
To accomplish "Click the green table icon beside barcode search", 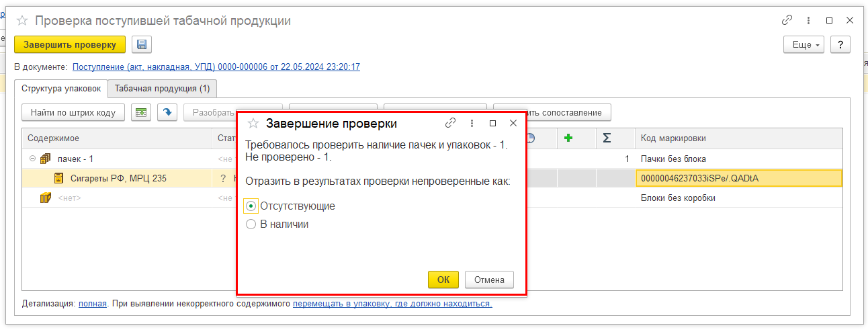I will [141, 113].
